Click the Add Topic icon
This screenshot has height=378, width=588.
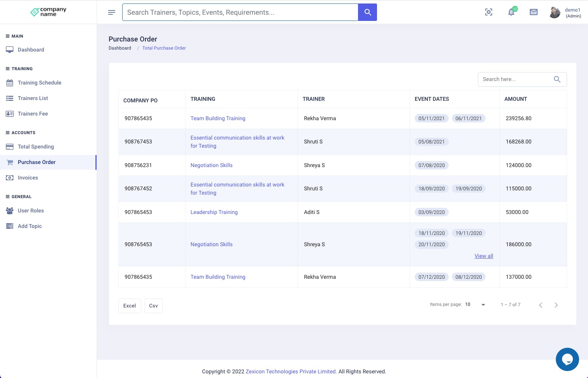click(x=10, y=226)
